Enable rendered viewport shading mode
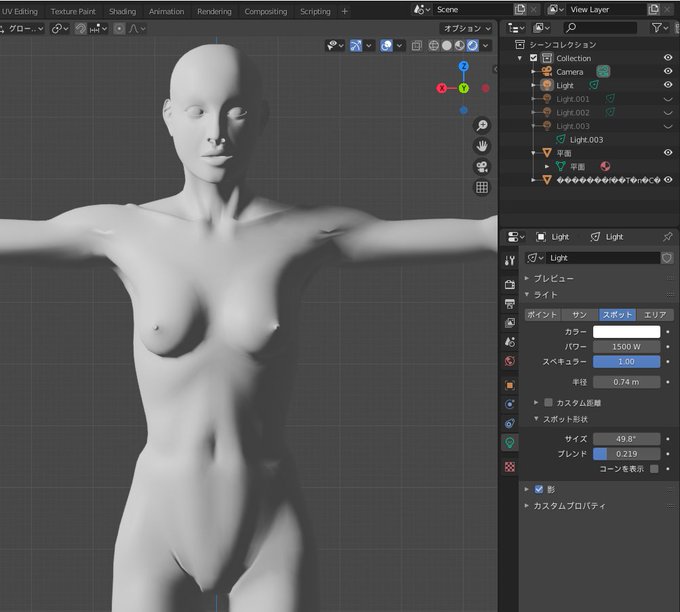 [472, 46]
